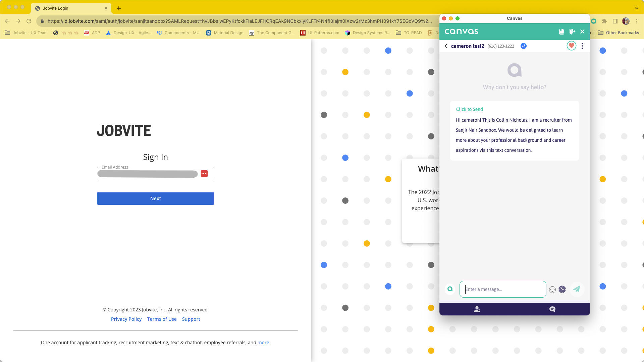
Task: Collapse conversation with the back chevron
Action: [445, 46]
